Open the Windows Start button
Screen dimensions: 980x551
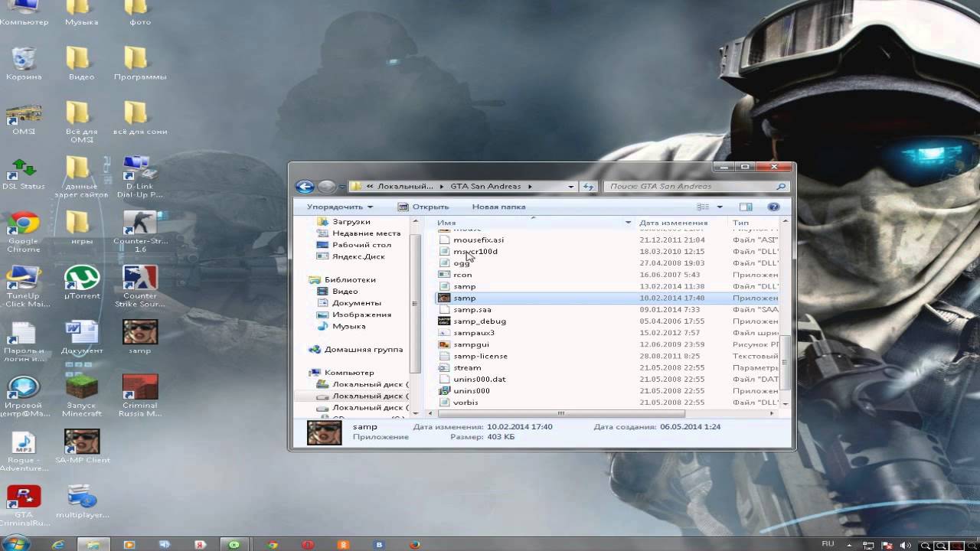tap(15, 544)
